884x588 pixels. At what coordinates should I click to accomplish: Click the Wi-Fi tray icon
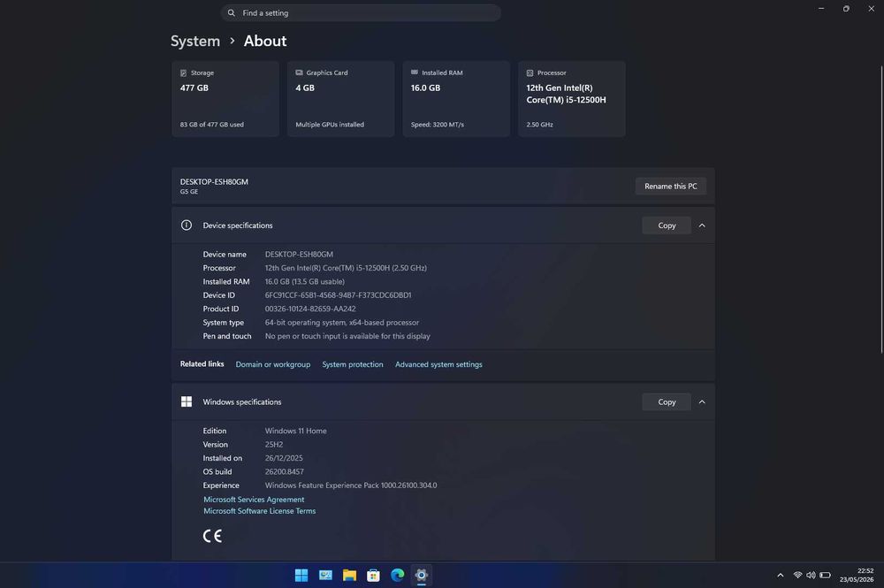pos(797,575)
